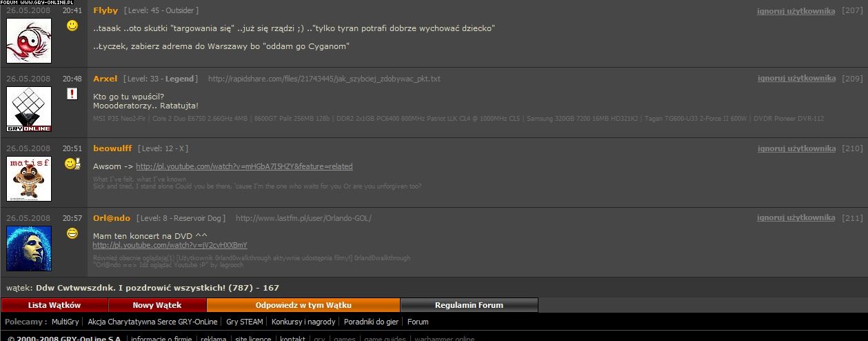Open Orl@ndo's lastfm.pl profile link
Screen dimensions: 868x341
click(303, 218)
